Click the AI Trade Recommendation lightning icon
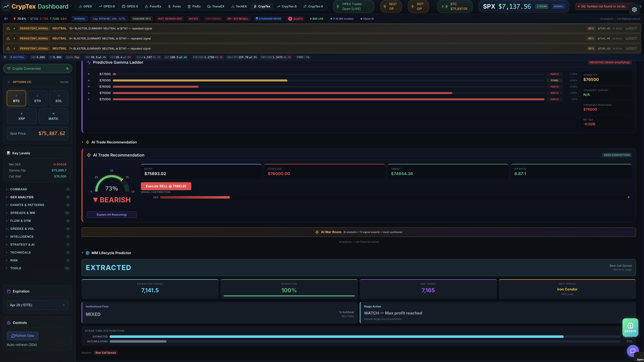The width and height of the screenshot is (644, 362). (89, 155)
